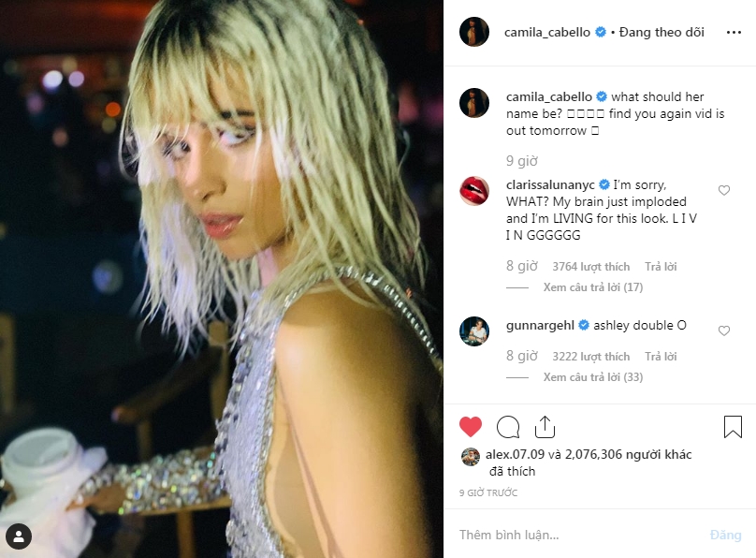Open gunnargehl profile avatar
Image resolution: width=756 pixels, height=558 pixels.
[x=474, y=331]
